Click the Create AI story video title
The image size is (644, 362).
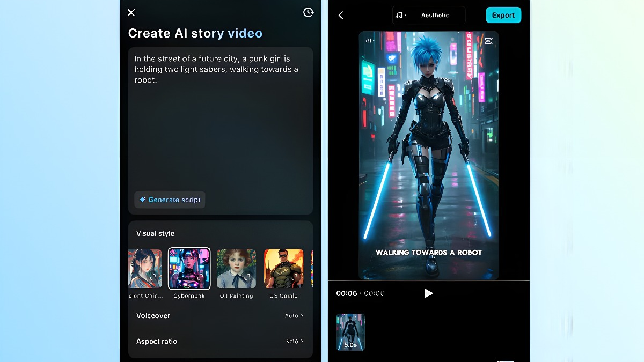[x=195, y=33]
